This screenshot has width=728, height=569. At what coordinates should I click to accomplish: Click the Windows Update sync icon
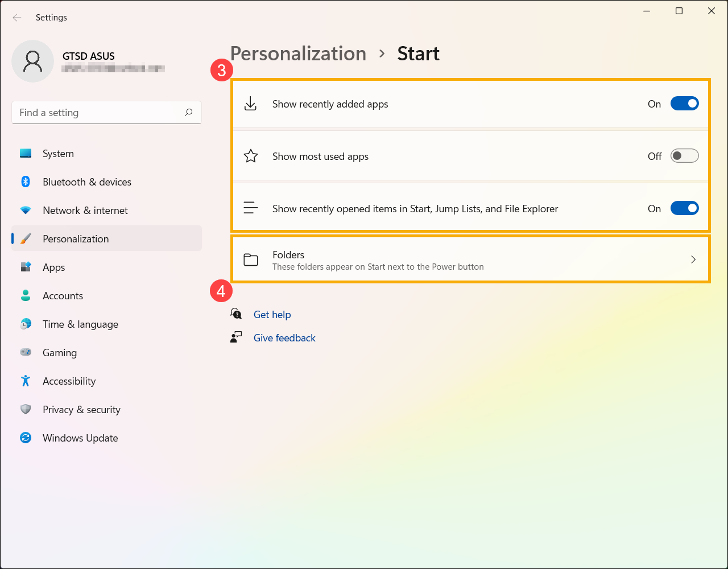click(26, 438)
